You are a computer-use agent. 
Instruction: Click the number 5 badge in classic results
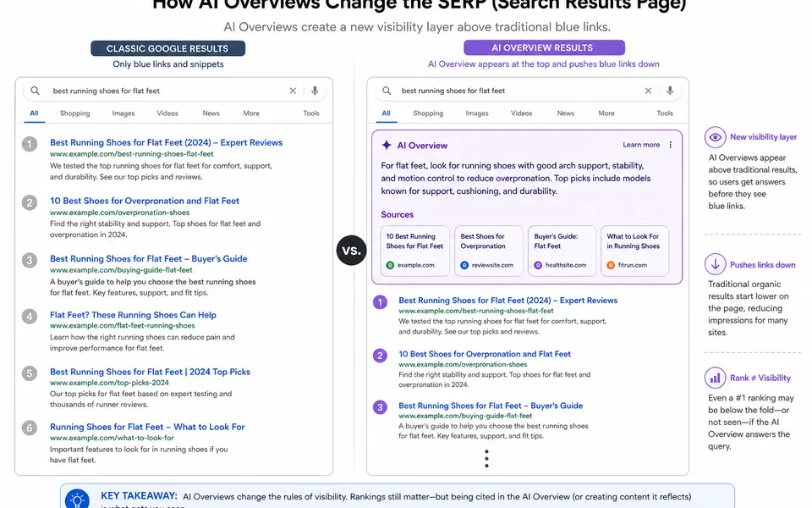click(x=30, y=373)
